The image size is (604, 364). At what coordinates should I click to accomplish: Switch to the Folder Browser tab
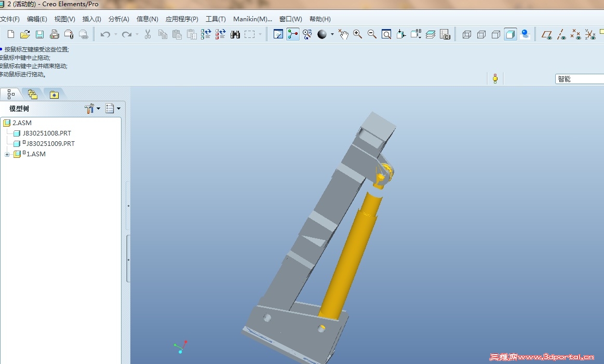32,94
